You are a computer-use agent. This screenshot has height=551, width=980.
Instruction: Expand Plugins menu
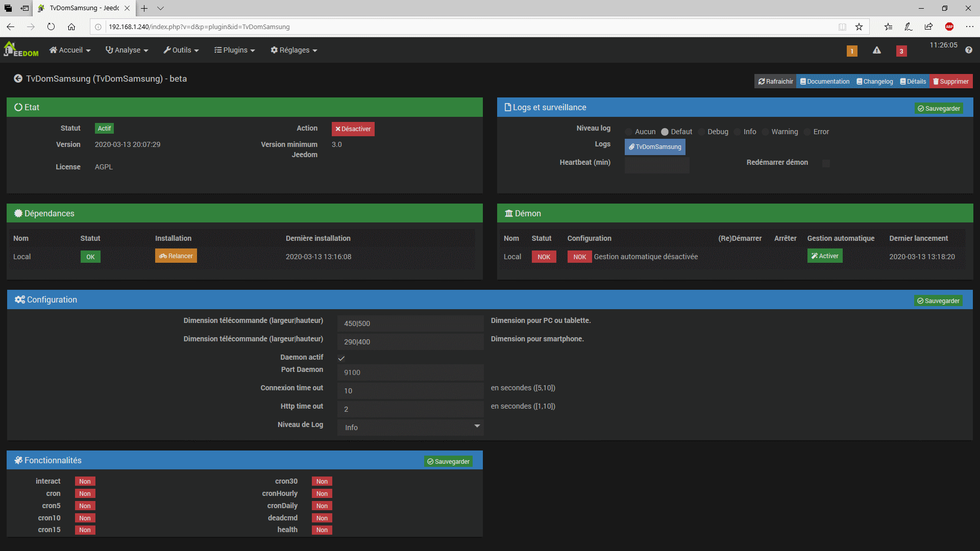pyautogui.click(x=234, y=50)
